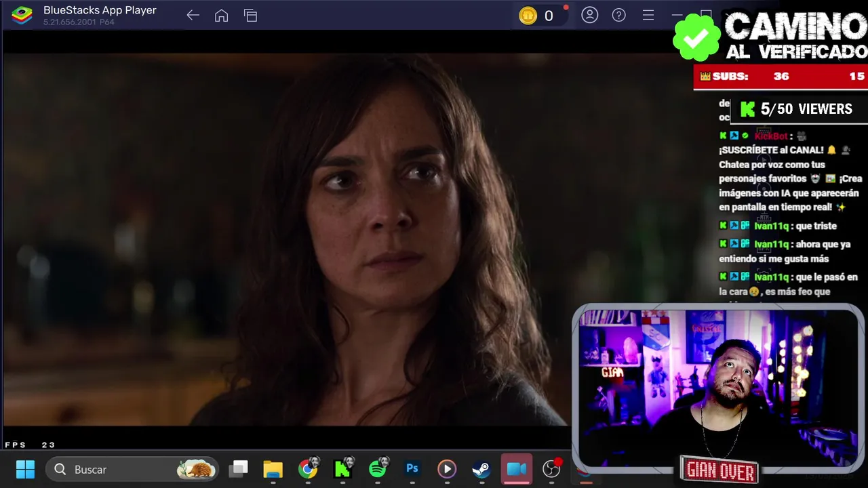Screen dimensions: 868x488
Task: Click the GIAN OVER nameplate
Action: tap(719, 470)
